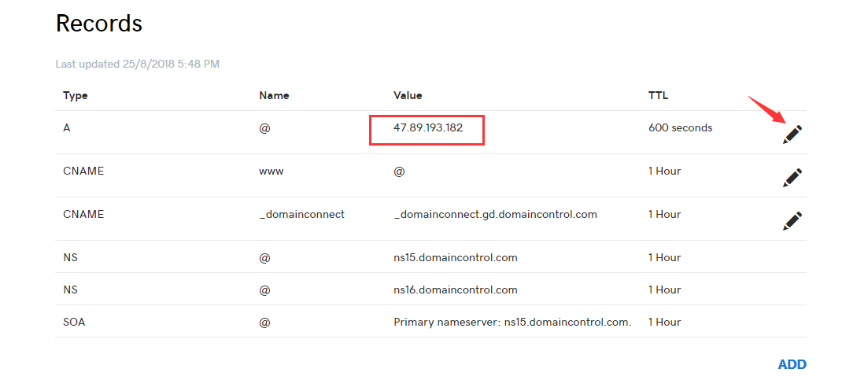
Task: Click the Value column header
Action: coord(408,95)
